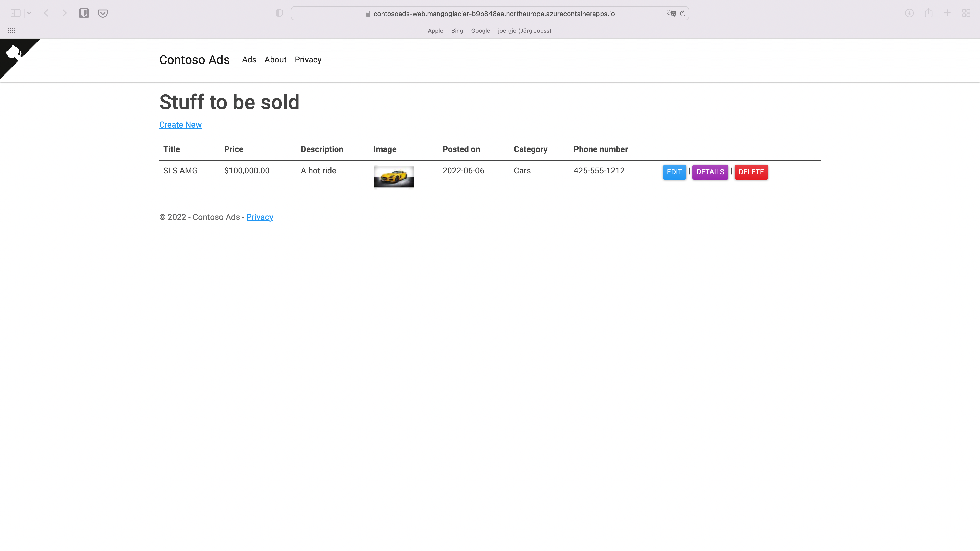Open DETAILS for SLS AMG listing

(710, 172)
